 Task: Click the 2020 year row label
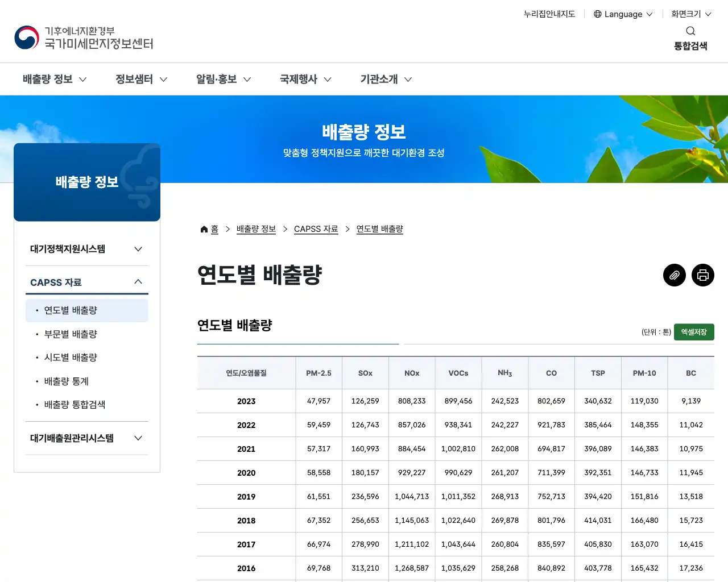click(246, 473)
